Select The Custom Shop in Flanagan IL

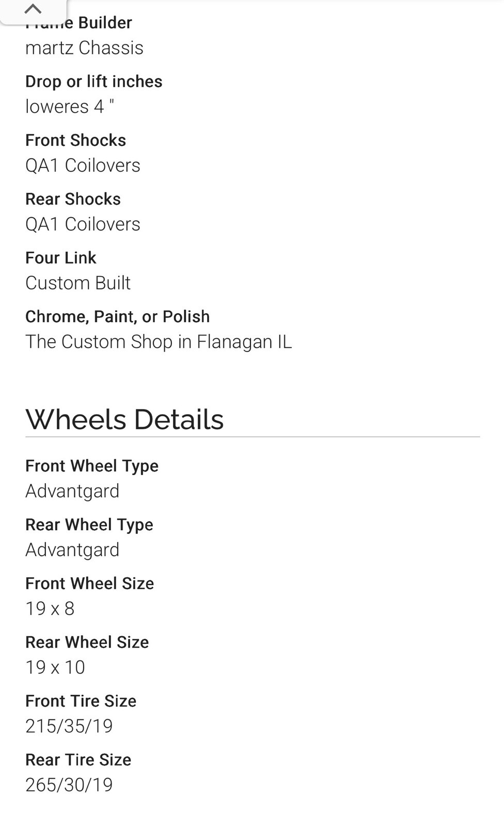(x=159, y=342)
